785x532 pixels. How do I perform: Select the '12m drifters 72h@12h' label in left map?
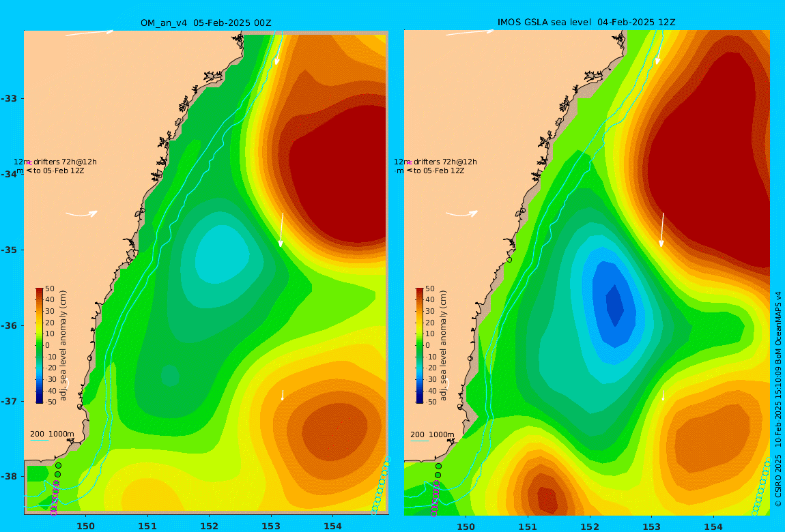click(x=55, y=162)
